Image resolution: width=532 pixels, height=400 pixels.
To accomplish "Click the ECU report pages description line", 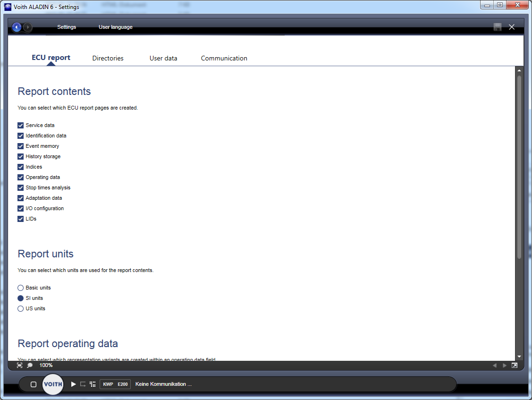I will pos(78,108).
